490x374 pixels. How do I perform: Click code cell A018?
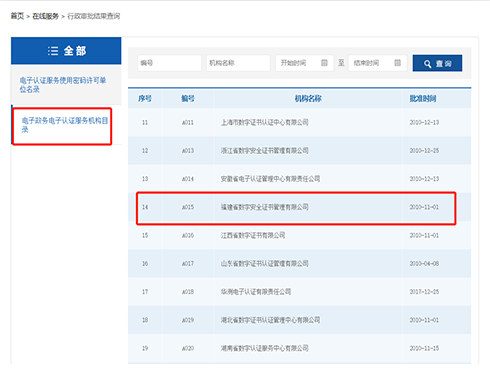[x=188, y=292]
